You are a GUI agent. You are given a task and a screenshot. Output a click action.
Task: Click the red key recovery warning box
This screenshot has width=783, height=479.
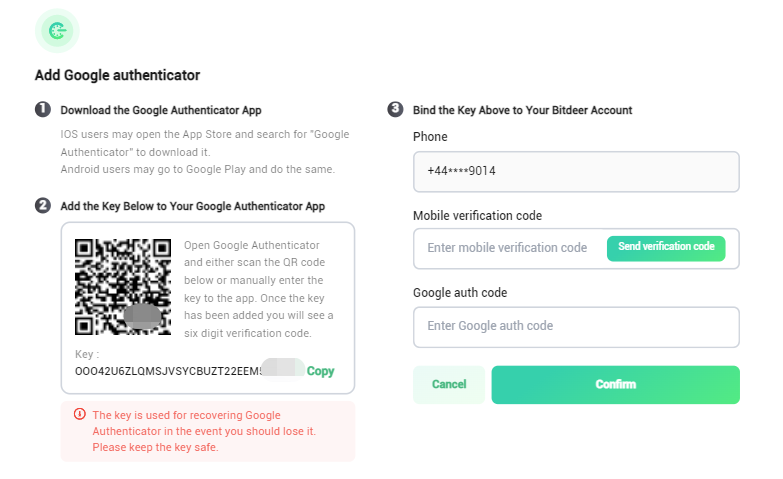pyautogui.click(x=208, y=431)
